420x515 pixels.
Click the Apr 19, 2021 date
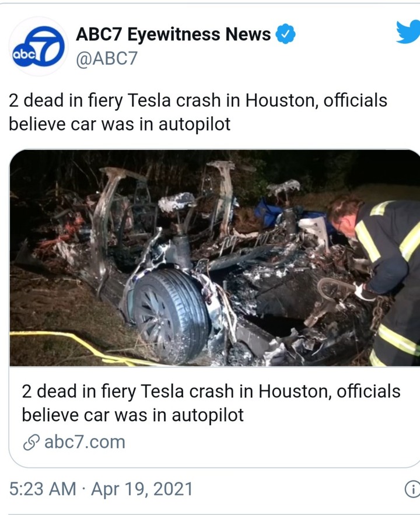[142, 489]
